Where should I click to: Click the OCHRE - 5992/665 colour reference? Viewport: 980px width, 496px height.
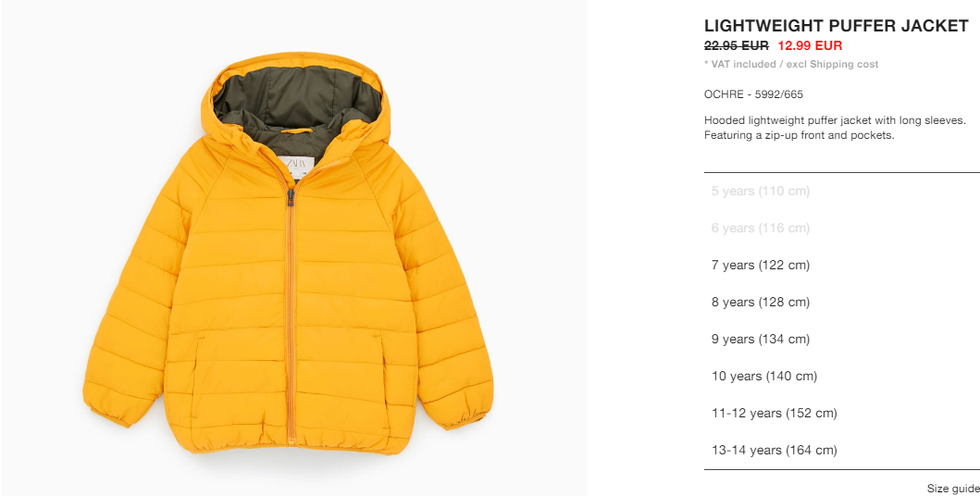[753, 94]
